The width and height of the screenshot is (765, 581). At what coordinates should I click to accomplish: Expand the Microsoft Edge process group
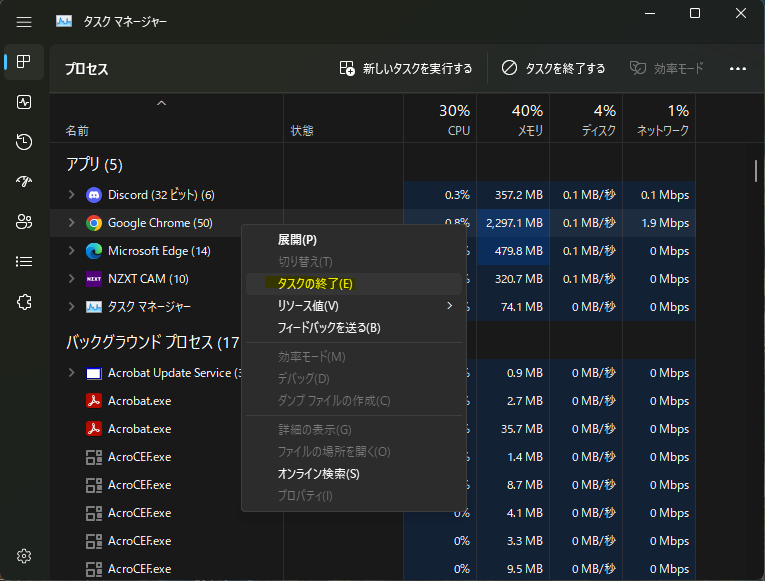tap(72, 250)
